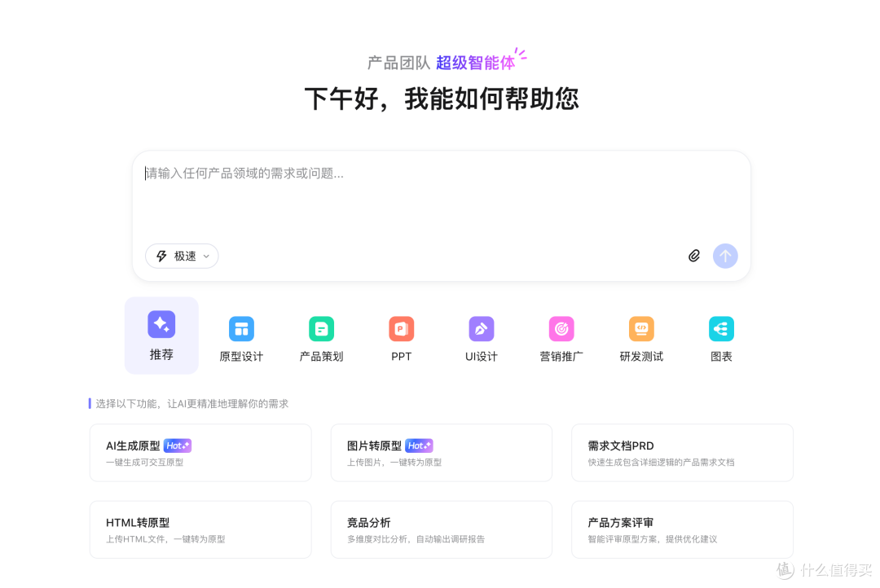Image resolution: width=880 pixels, height=588 pixels.
Task: Click the 选择以下功能 hint text
Action: (x=192, y=403)
